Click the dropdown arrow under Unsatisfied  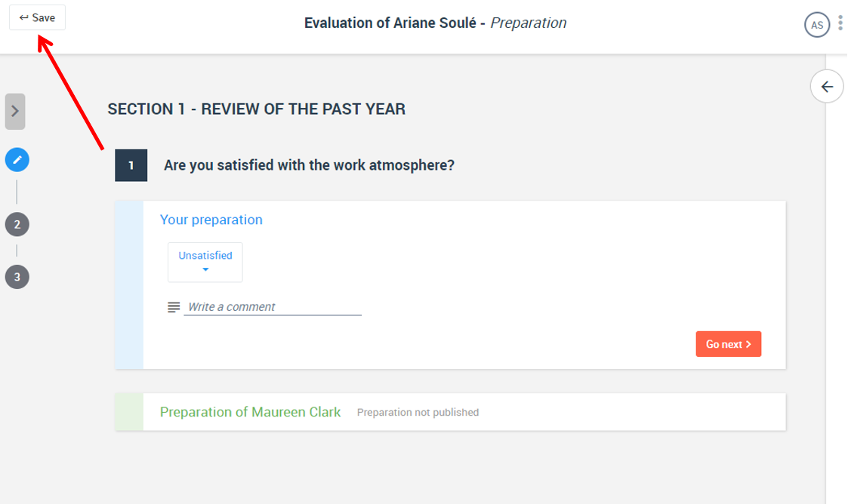(x=205, y=269)
